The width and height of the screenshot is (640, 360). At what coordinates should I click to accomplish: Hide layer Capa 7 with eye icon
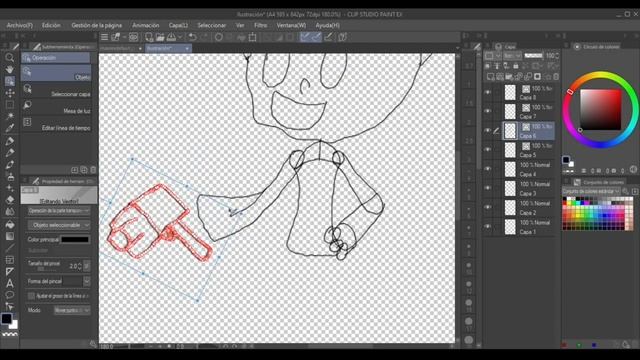coord(488,111)
